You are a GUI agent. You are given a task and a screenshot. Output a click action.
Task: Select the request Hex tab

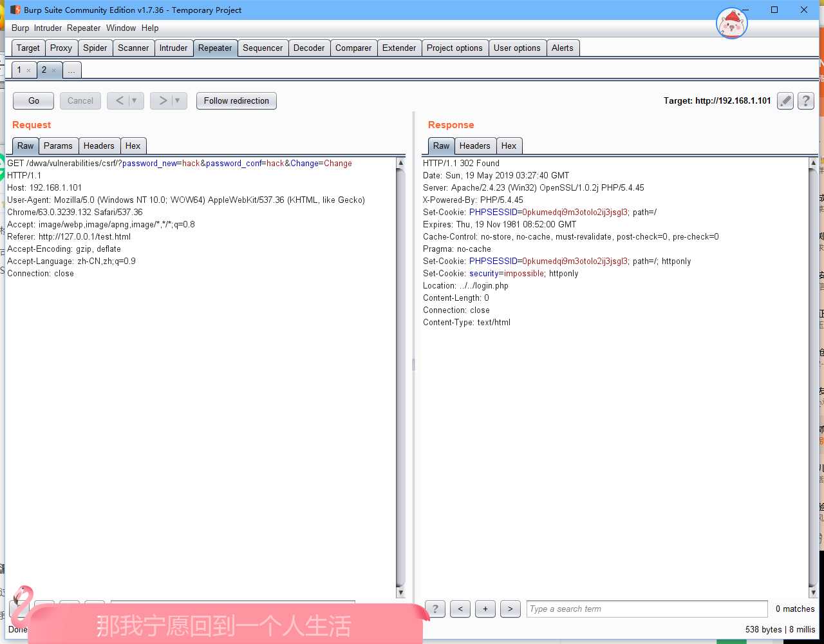[x=133, y=146]
